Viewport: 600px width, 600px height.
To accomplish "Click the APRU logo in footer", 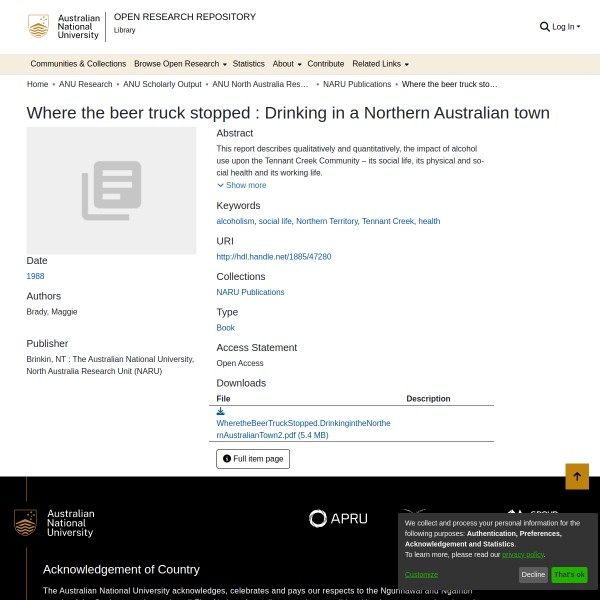I will pyautogui.click(x=338, y=518).
